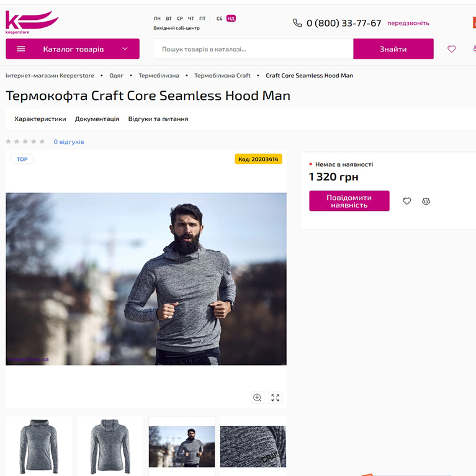The width and height of the screenshot is (476, 476).
Task: Zoom product image with magnifier icon
Action: click(x=257, y=398)
